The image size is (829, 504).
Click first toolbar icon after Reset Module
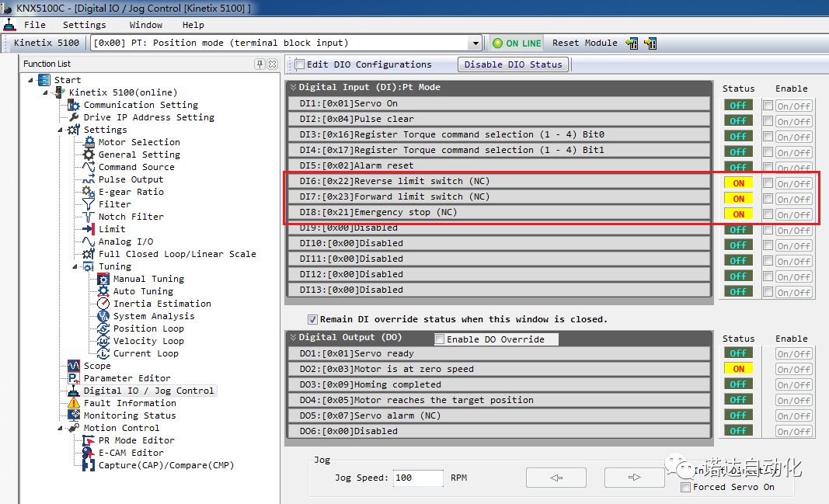[632, 43]
